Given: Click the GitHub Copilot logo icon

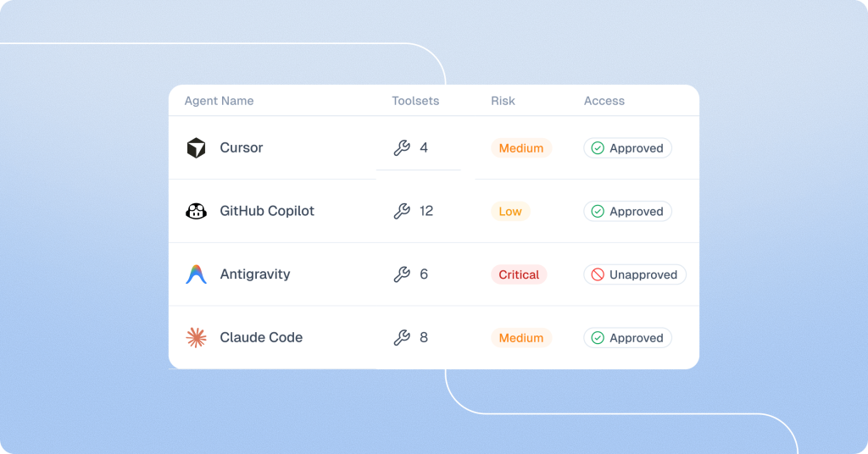Looking at the screenshot, I should point(196,211).
